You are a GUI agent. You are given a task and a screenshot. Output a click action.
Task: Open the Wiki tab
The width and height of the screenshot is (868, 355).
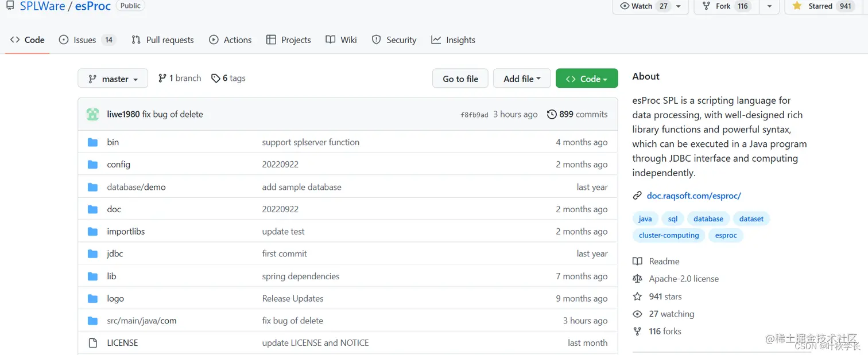[341, 40]
